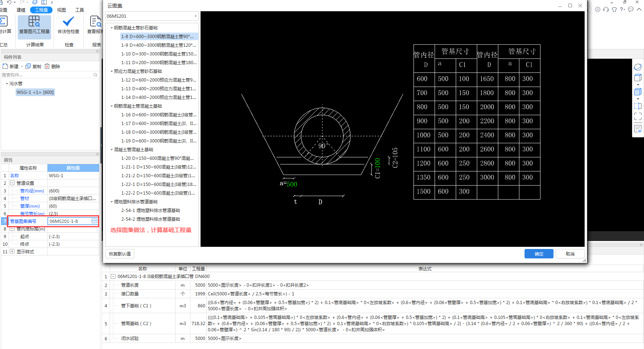
Task: Select the section box tool icon
Action: click(638, 106)
